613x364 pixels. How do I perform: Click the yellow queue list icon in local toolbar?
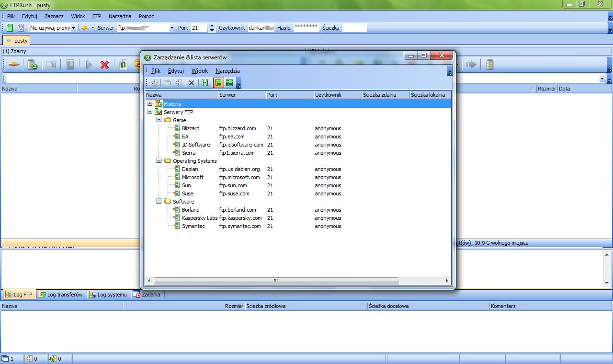click(490, 64)
